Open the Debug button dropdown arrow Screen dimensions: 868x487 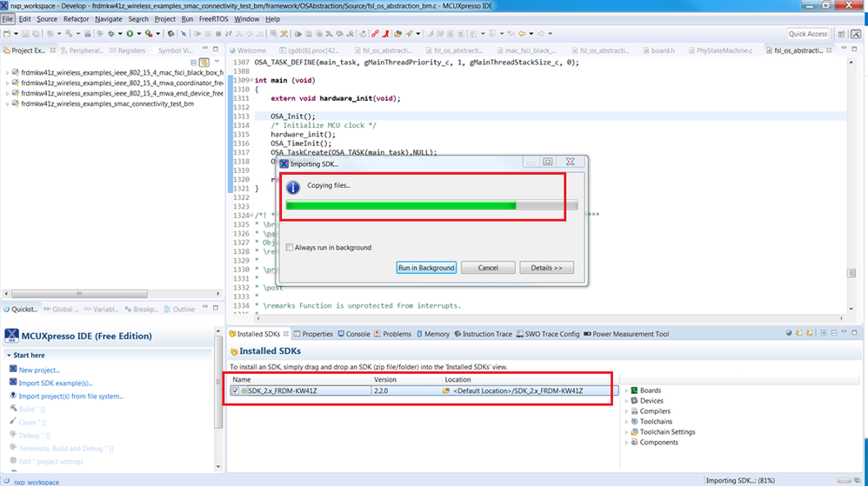120,34
